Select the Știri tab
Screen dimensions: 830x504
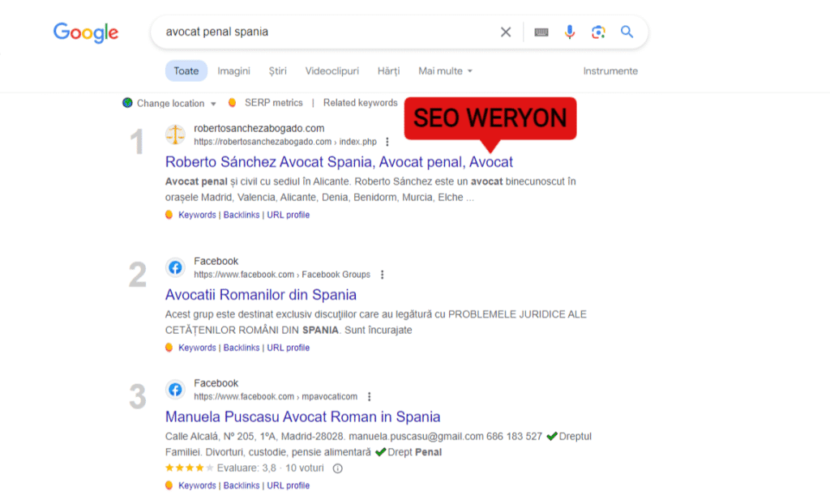[x=277, y=70]
